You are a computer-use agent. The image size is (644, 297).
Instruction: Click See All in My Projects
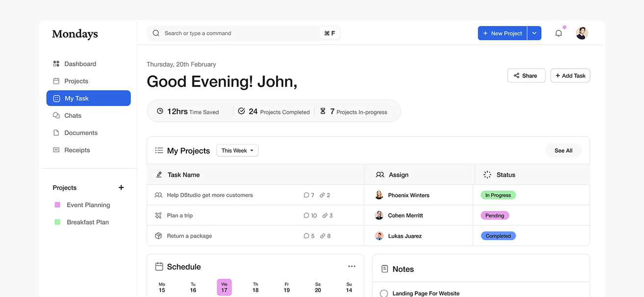pos(563,151)
